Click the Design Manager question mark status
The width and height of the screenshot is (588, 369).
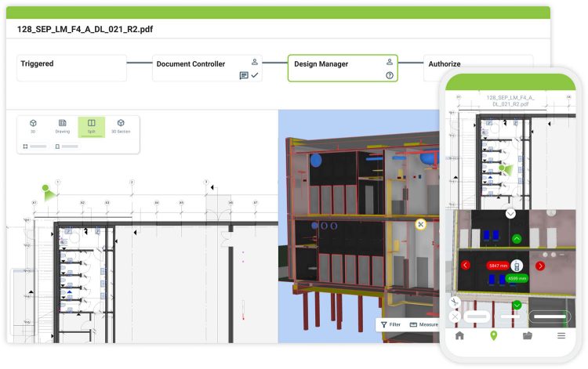pos(389,75)
